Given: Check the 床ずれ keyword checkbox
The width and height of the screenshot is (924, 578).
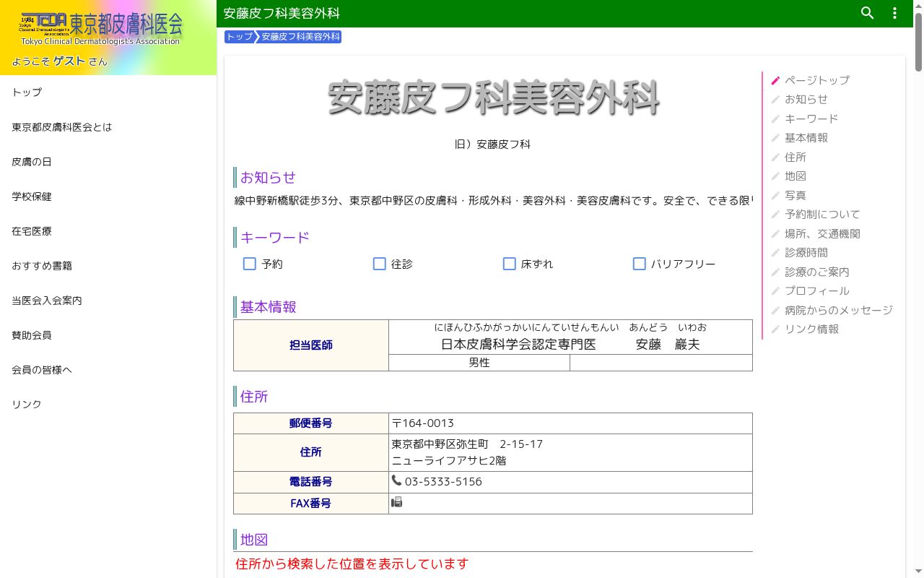Looking at the screenshot, I should coord(510,264).
